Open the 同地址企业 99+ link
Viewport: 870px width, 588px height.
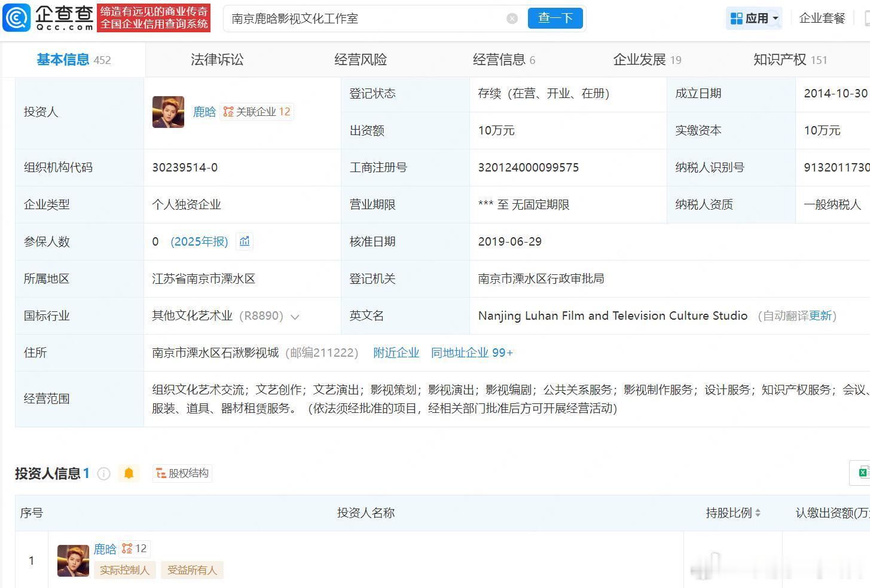[x=472, y=353]
